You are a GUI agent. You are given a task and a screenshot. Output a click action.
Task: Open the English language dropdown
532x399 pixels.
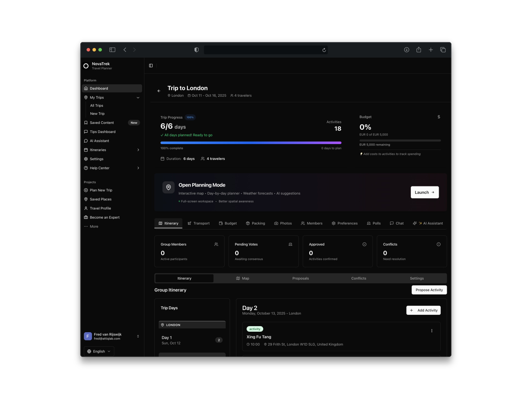pos(99,351)
